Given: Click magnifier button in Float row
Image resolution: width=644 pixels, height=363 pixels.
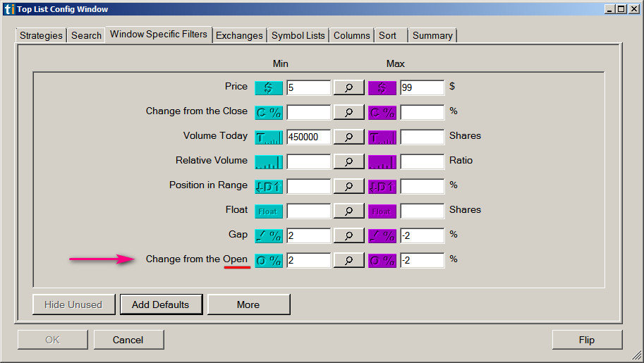Looking at the screenshot, I should coord(348,211).
